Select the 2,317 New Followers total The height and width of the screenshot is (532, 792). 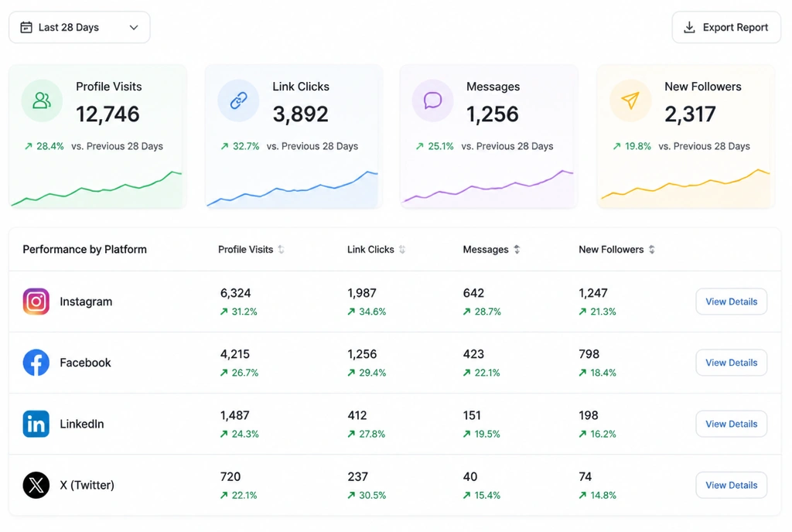point(690,114)
